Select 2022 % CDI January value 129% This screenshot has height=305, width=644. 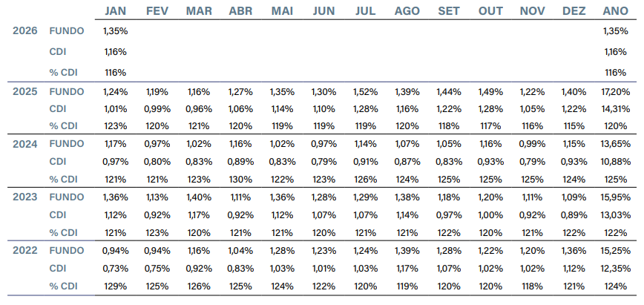tap(115, 286)
